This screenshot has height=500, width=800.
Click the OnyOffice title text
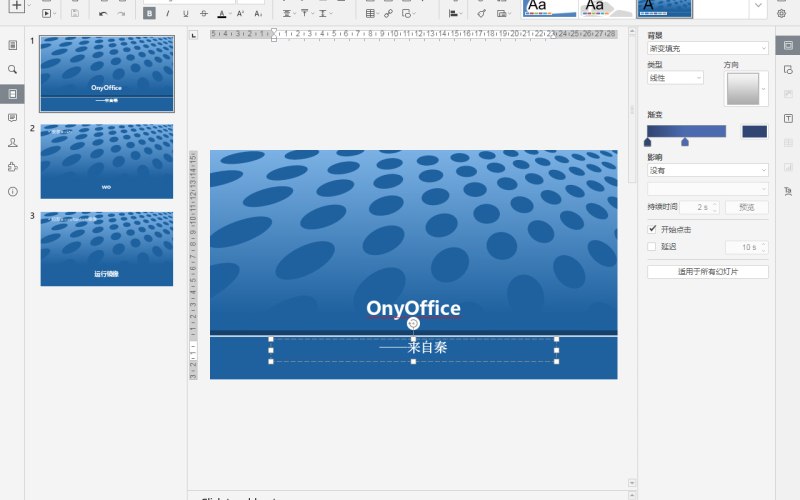click(x=413, y=308)
